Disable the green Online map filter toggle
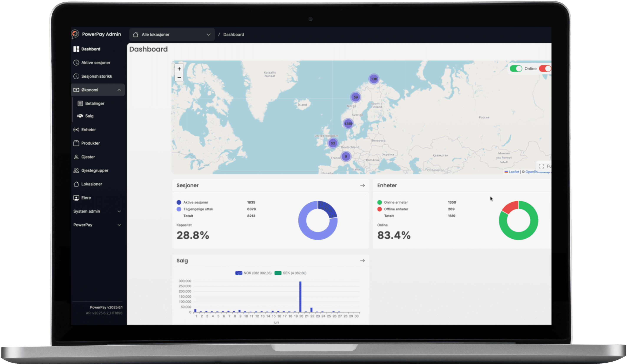The width and height of the screenshot is (627, 364). tap(516, 69)
